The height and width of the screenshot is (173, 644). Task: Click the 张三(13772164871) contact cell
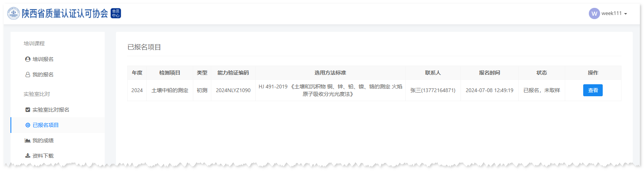point(433,90)
